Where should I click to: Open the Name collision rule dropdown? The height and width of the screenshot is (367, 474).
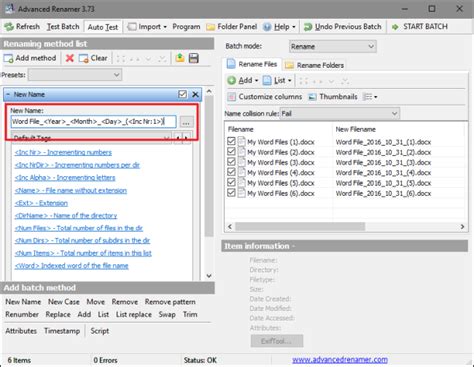click(x=339, y=114)
